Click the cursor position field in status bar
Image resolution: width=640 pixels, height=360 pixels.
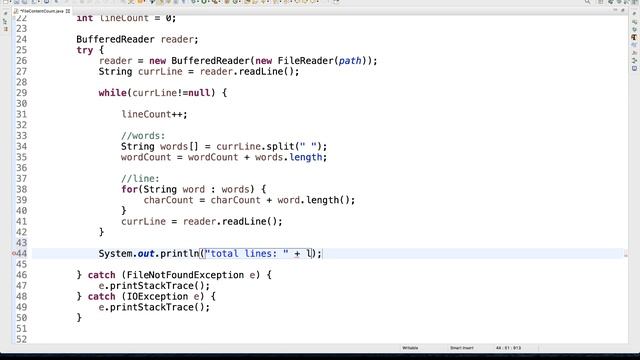508,348
